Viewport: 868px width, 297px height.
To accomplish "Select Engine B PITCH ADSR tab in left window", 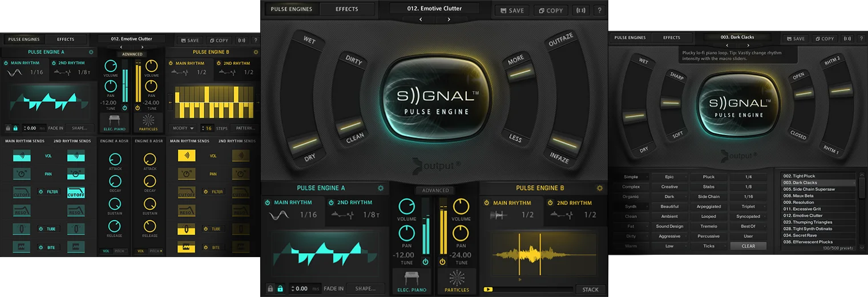I will [155, 251].
